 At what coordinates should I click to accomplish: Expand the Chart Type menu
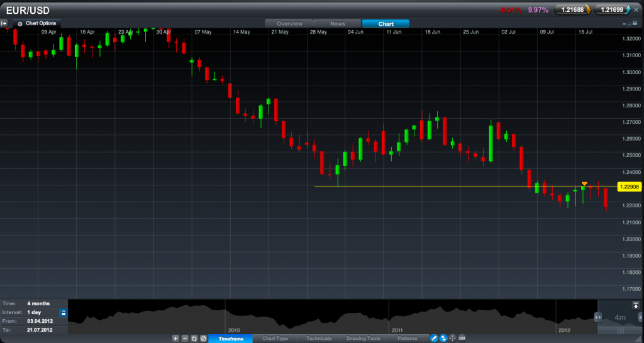274,339
